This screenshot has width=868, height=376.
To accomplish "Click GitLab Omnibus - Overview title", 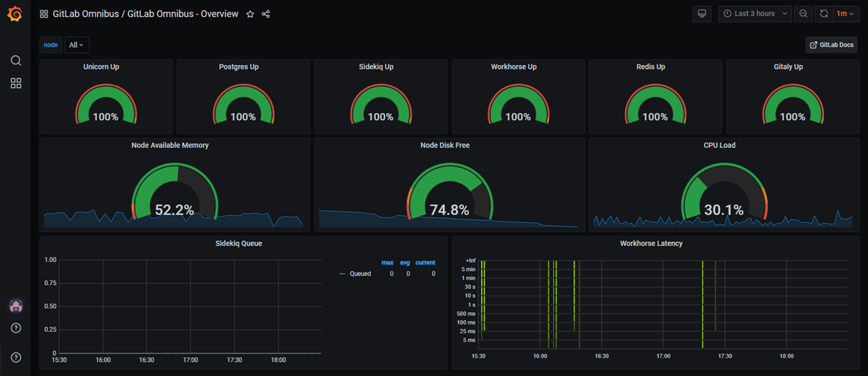I will pyautogui.click(x=183, y=14).
